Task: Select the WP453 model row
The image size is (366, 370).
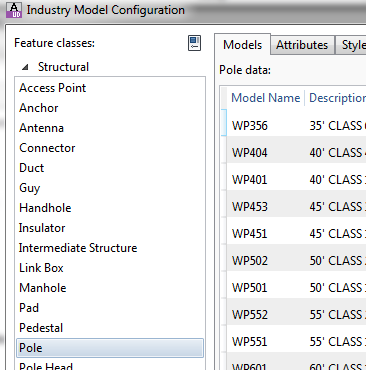Action: pyautogui.click(x=296, y=207)
